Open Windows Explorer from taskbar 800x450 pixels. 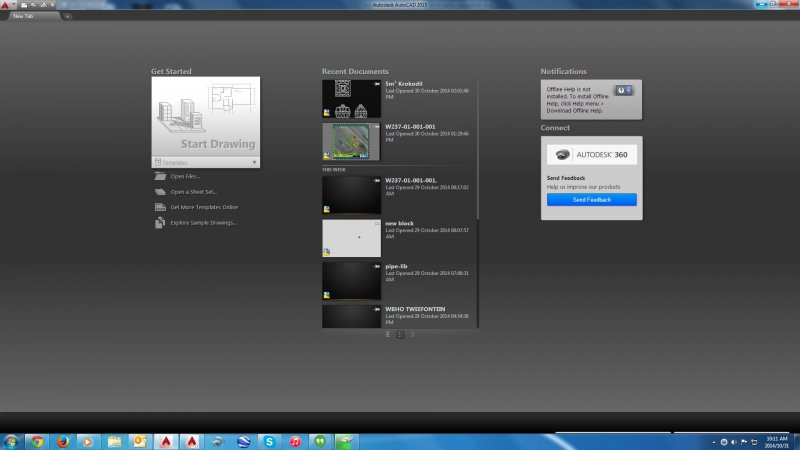114,441
